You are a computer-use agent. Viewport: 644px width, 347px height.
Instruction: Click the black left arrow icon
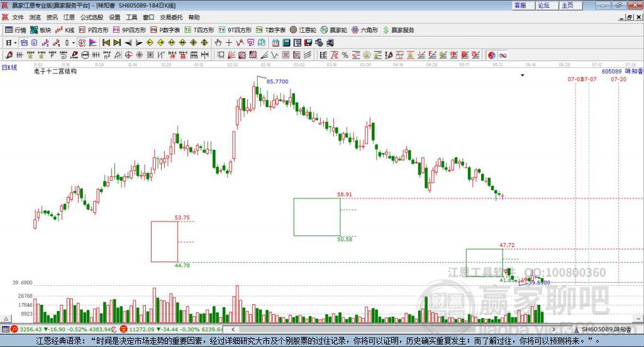[x=128, y=43]
